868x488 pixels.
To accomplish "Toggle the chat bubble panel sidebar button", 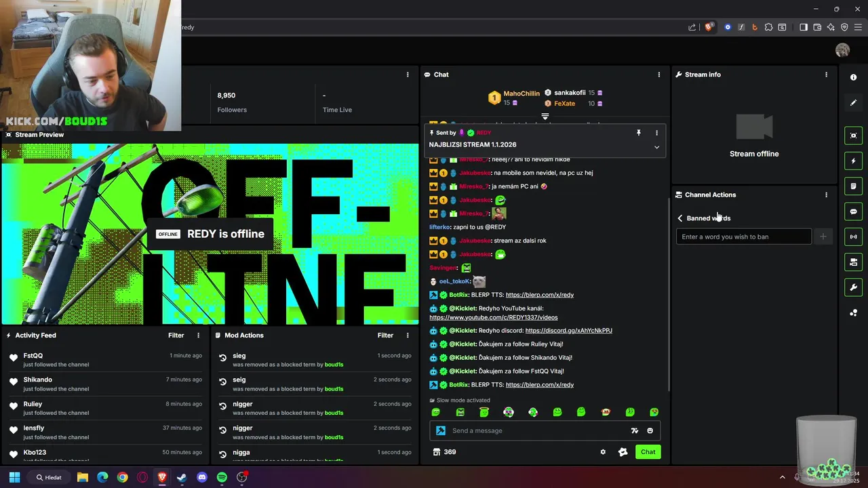I will pos(853,211).
